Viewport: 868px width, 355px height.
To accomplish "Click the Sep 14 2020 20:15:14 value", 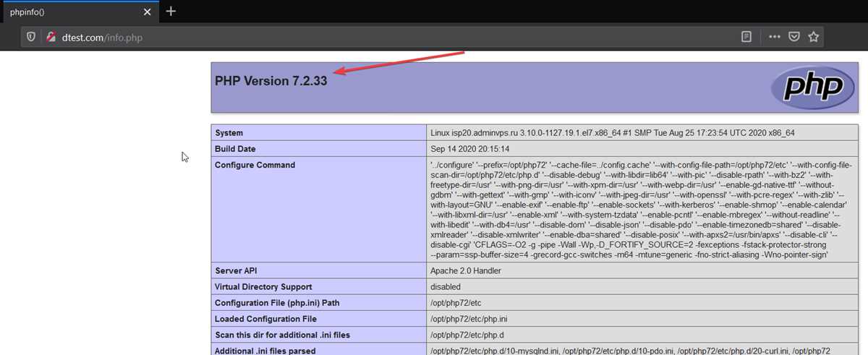I will [469, 149].
